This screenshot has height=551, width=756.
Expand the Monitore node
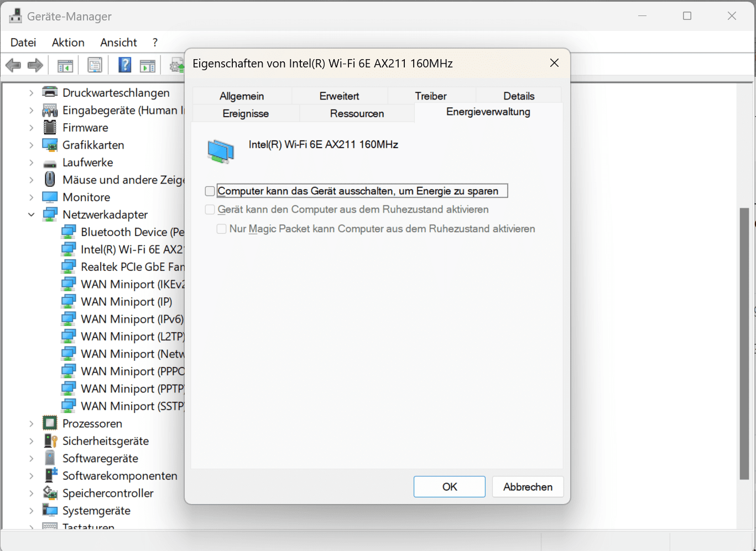coord(31,197)
